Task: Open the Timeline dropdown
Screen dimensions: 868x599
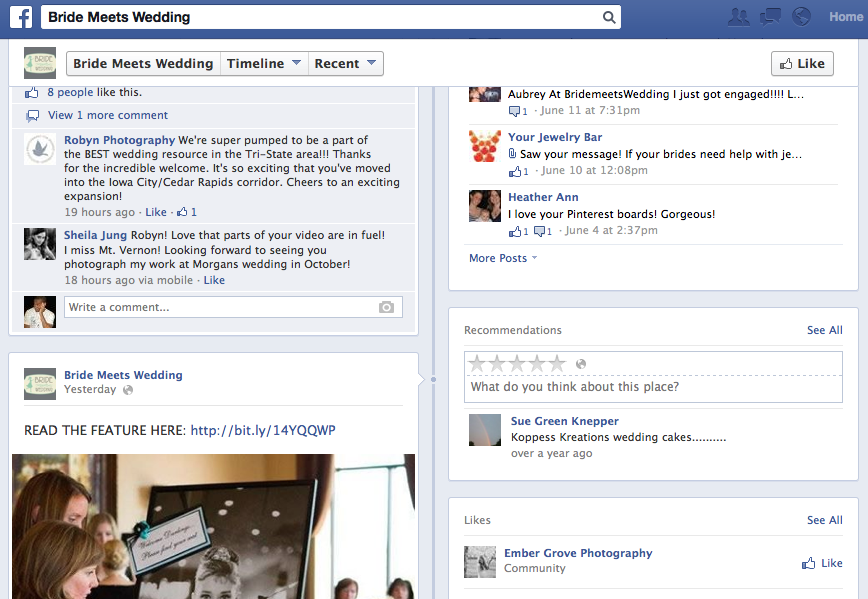Action: [264, 64]
